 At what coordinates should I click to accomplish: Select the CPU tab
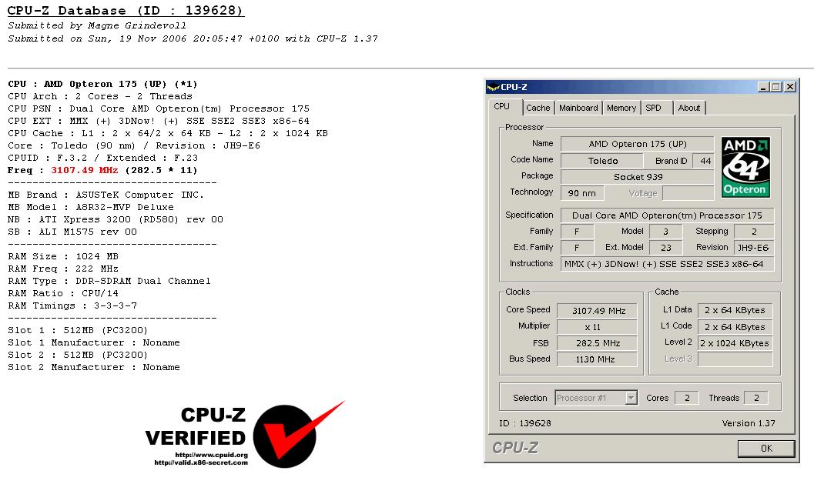click(502, 106)
